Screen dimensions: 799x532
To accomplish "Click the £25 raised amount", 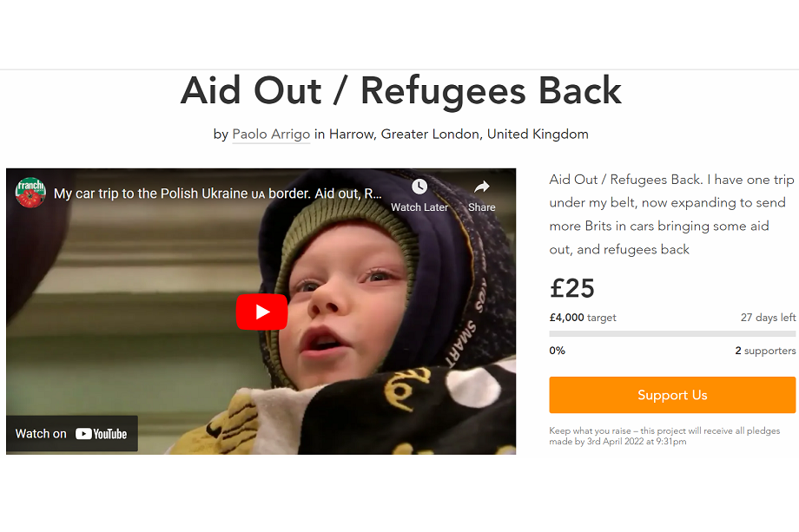I will click(571, 289).
